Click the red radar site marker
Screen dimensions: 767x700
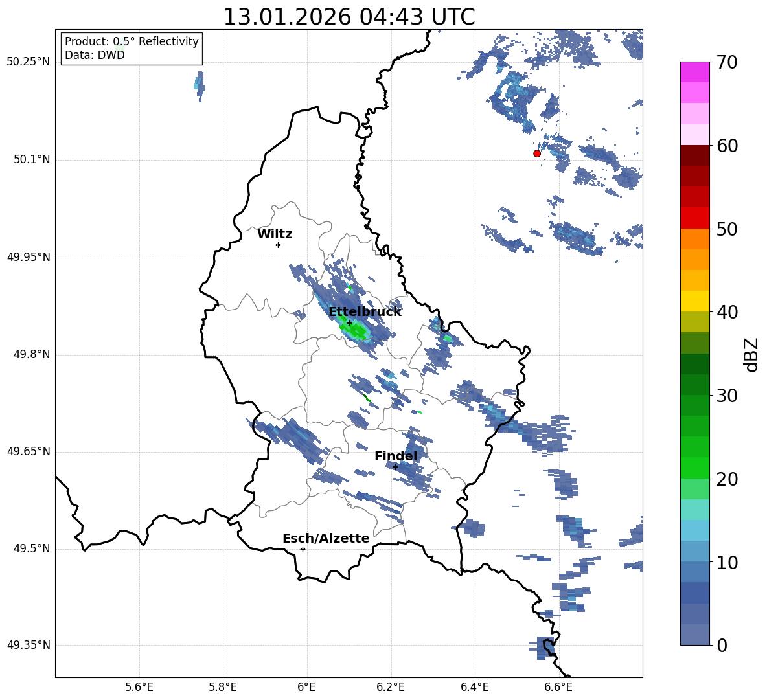tap(537, 153)
